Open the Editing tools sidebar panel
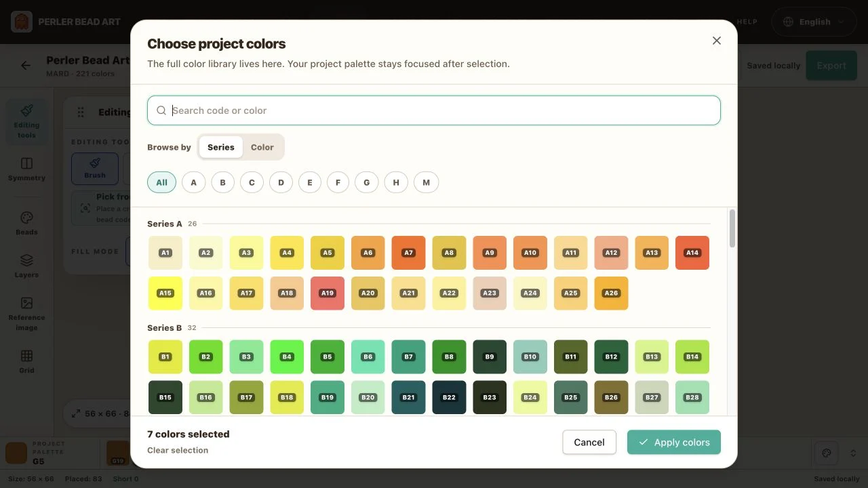 [26, 121]
